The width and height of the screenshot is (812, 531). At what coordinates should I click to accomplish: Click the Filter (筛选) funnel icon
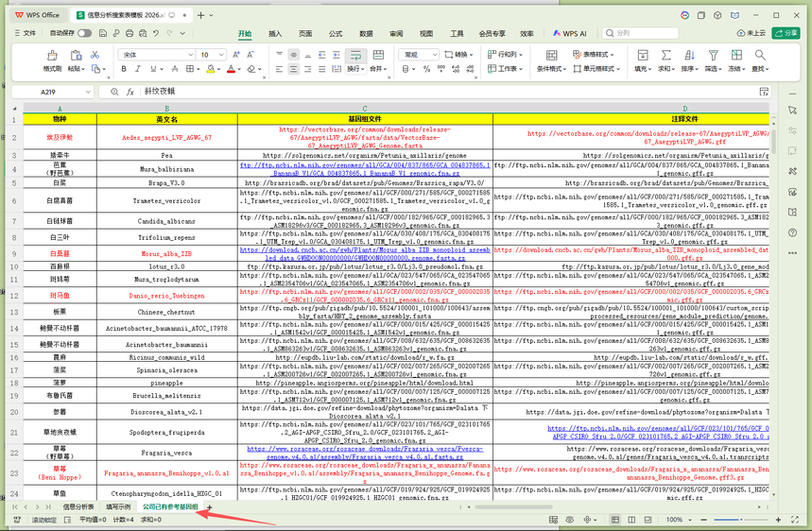tap(712, 56)
